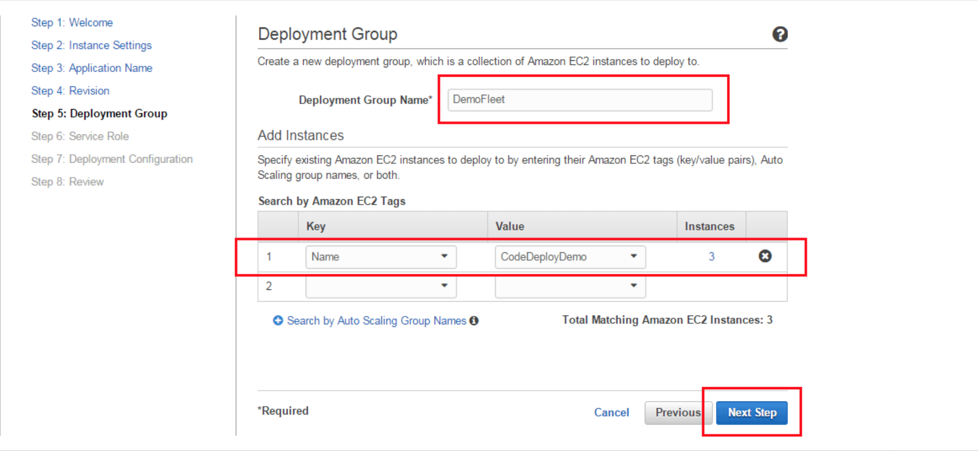Open the help icon beside Deployment Group
The image size is (980, 451).
coord(779,34)
